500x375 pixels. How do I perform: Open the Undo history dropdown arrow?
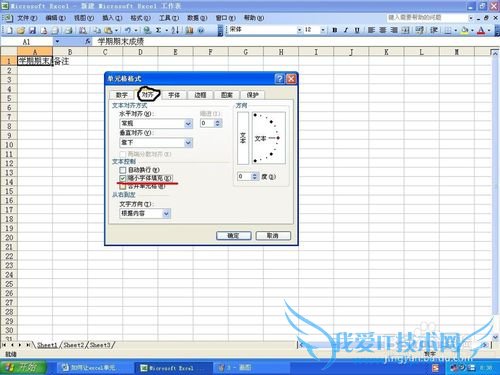(136, 30)
